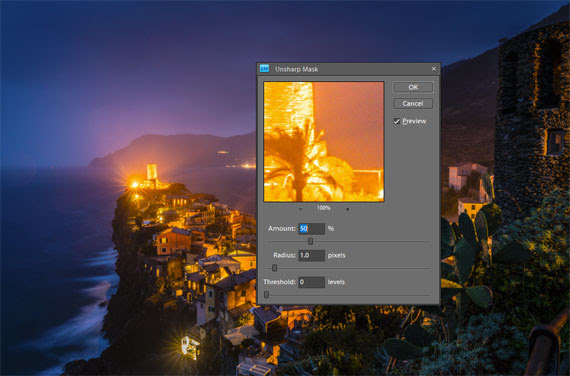The image size is (570, 376).
Task: Click the Photoshop Elements icon in title bar
Action: point(265,69)
